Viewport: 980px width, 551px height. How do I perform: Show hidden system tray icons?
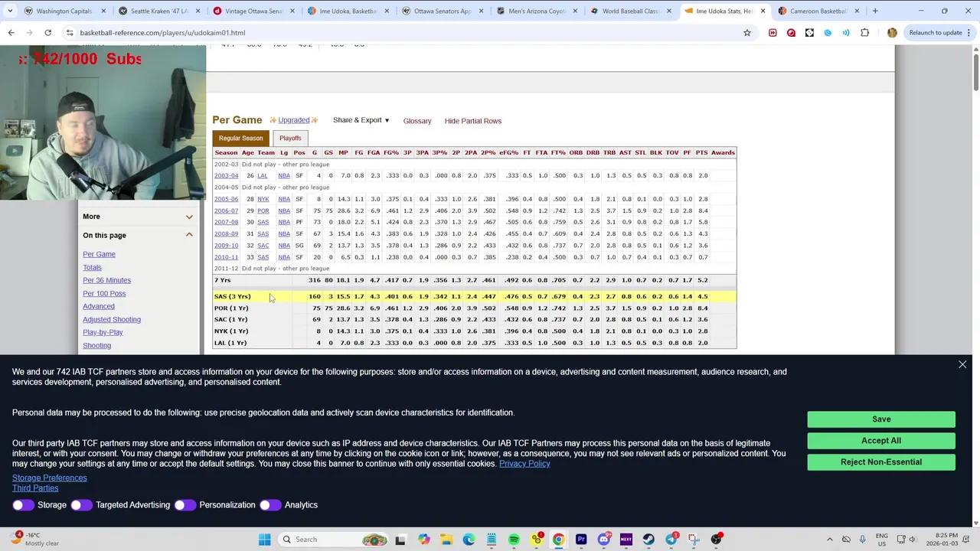point(830,540)
